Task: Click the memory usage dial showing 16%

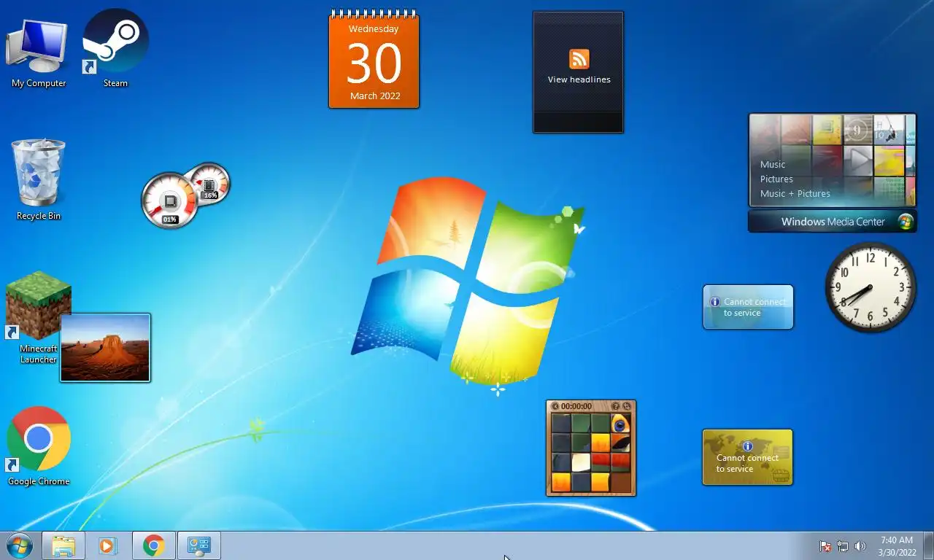Action: pos(209,184)
